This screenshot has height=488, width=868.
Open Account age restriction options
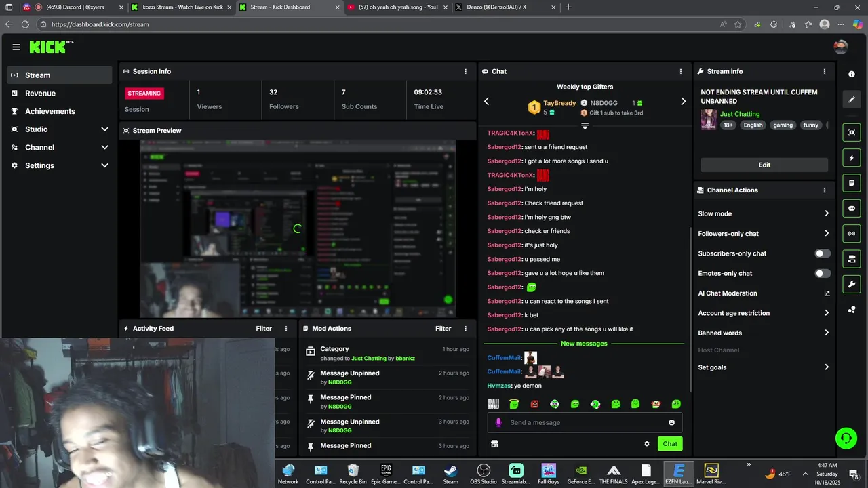(764, 313)
